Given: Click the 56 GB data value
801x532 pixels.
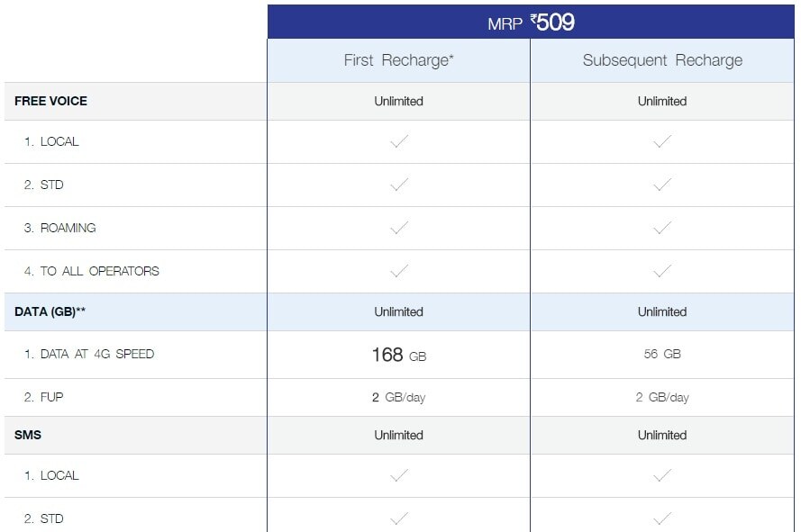Looking at the screenshot, I should point(662,354).
